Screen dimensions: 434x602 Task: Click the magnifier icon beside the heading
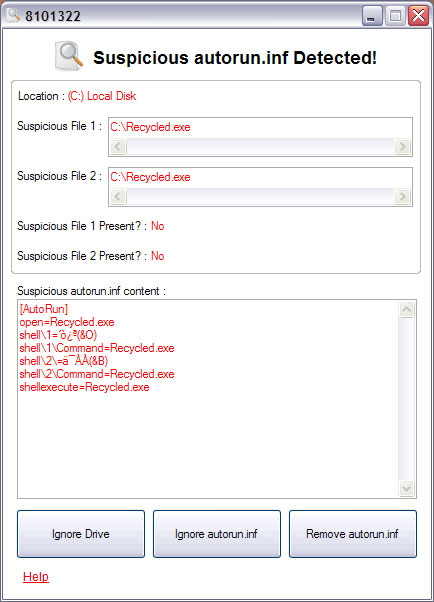click(69, 56)
